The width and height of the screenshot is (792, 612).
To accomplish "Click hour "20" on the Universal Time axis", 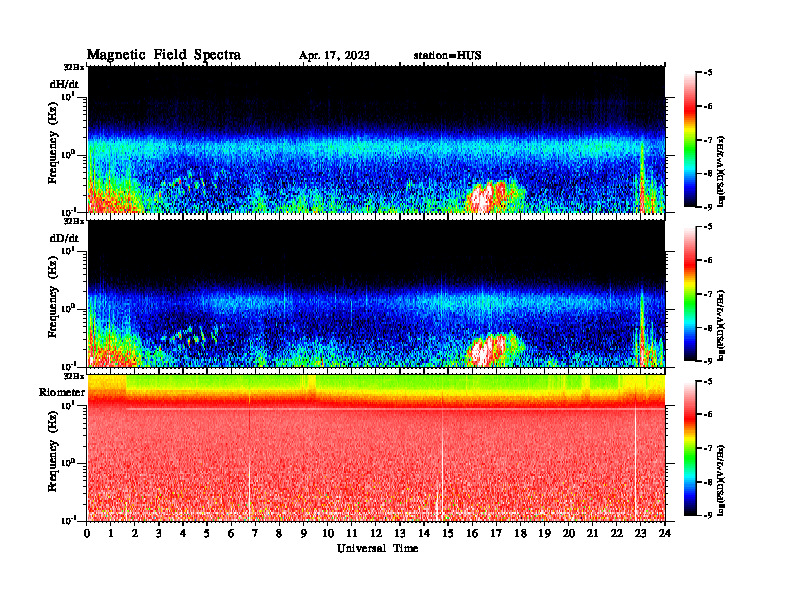I will coord(568,534).
